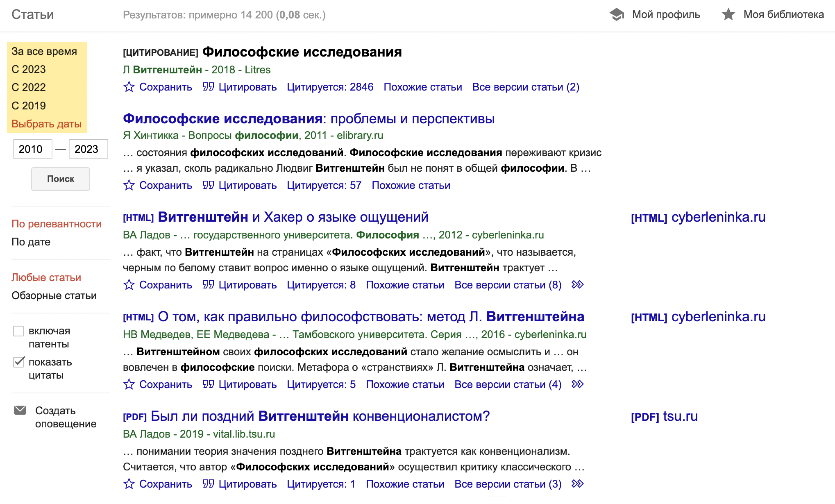Click the quote icon for Медведев 2016 result
This screenshot has width=835, height=504.
[208, 384]
